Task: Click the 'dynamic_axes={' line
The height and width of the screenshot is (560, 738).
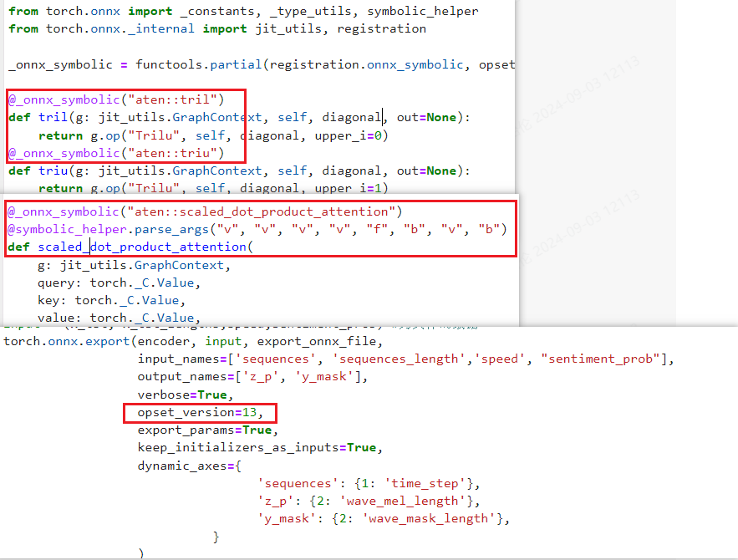Action: click(190, 466)
